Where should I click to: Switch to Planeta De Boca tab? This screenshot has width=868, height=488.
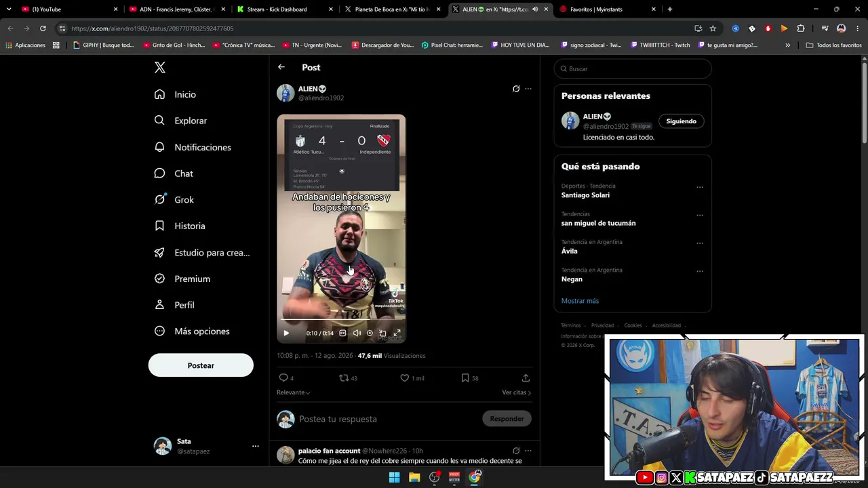click(393, 9)
